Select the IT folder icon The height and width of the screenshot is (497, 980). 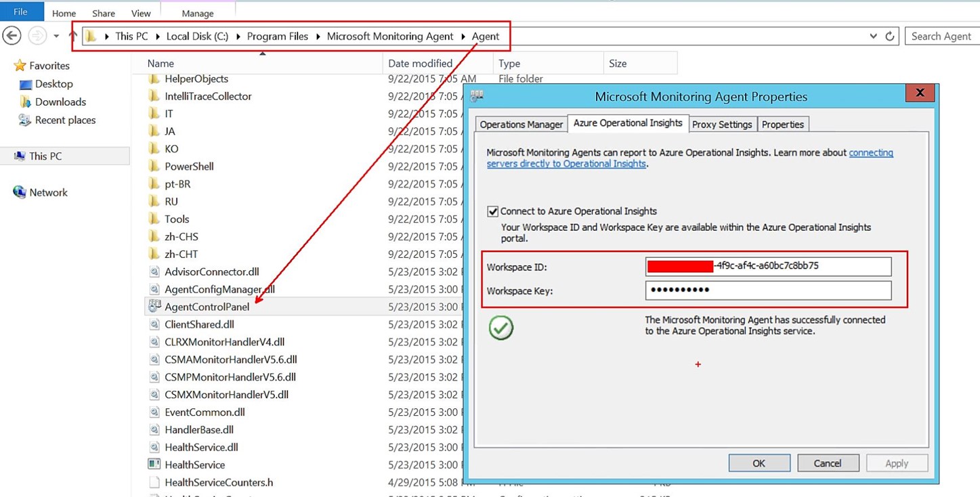pos(154,114)
